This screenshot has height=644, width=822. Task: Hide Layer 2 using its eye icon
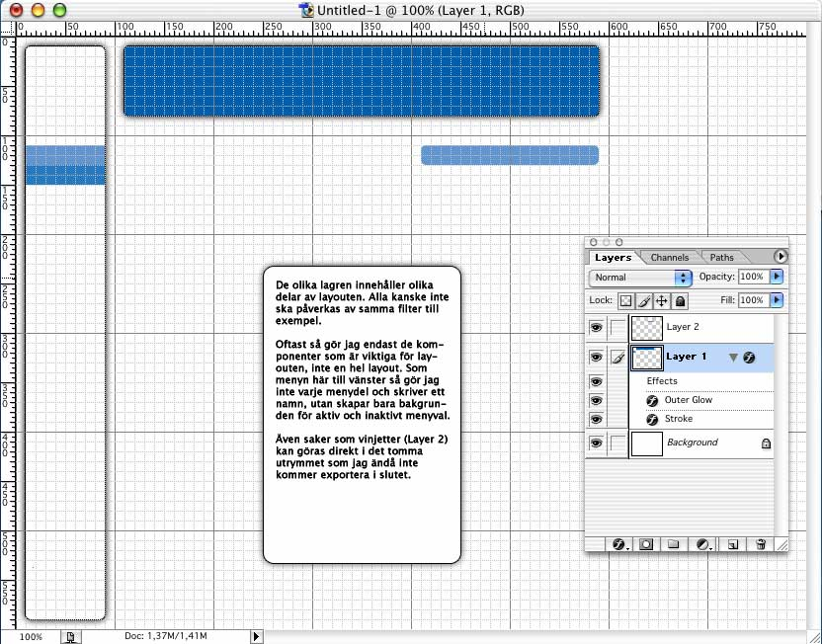point(596,327)
